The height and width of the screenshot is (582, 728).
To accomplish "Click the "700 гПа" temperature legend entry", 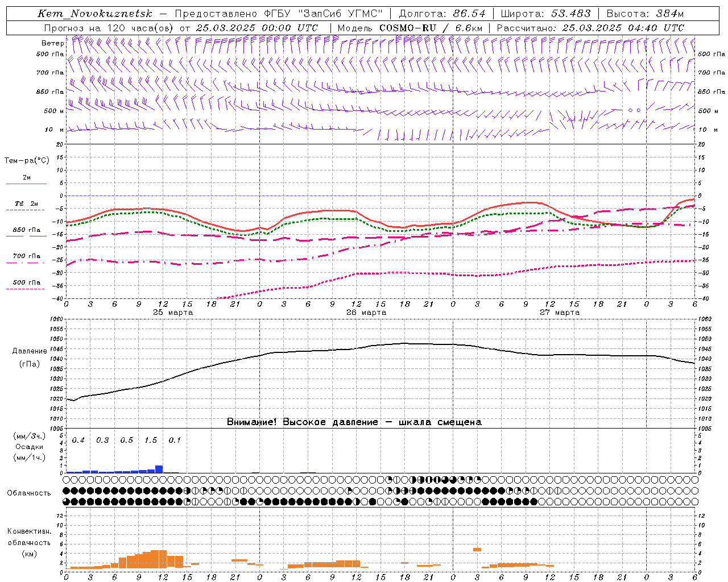I will point(27,256).
